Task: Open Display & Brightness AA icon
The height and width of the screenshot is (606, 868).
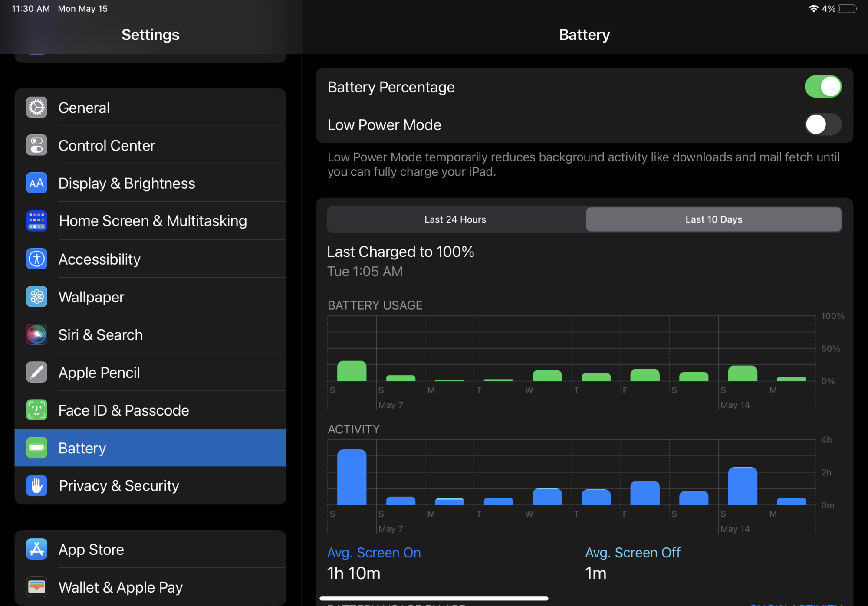Action: pyautogui.click(x=36, y=183)
